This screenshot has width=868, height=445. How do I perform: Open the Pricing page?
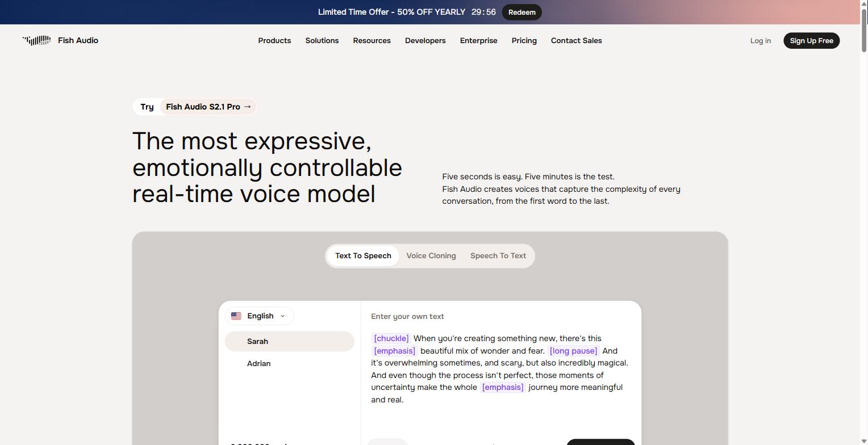click(524, 40)
